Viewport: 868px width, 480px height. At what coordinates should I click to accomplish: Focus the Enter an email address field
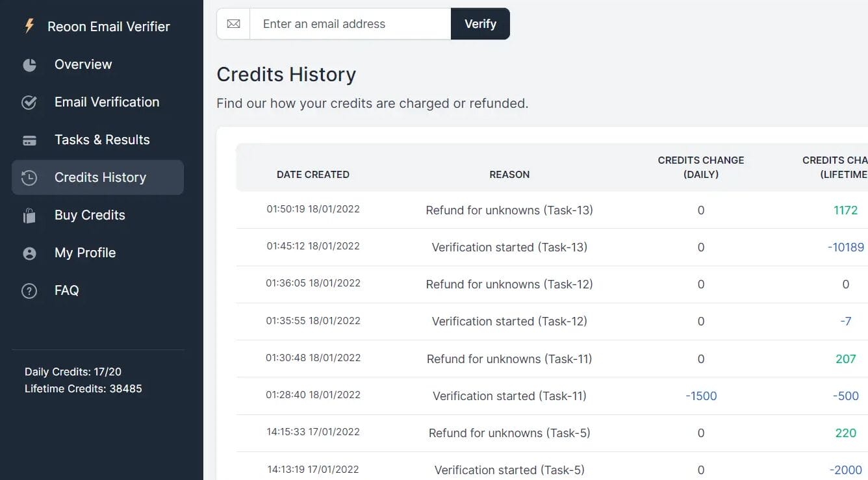point(350,24)
